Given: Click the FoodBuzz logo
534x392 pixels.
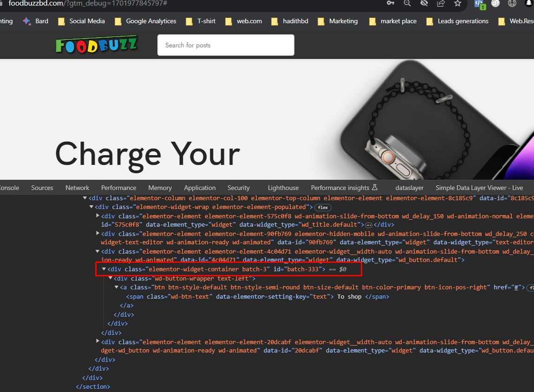Looking at the screenshot, I should pos(96,45).
